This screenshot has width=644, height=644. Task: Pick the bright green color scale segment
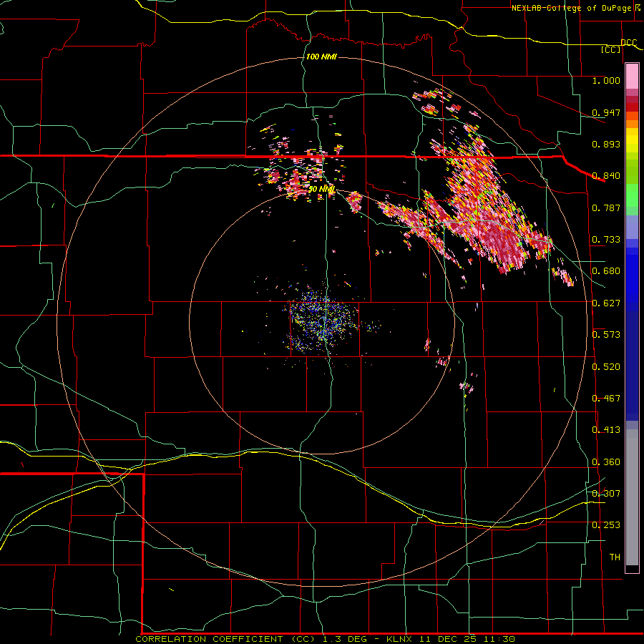tap(632, 196)
